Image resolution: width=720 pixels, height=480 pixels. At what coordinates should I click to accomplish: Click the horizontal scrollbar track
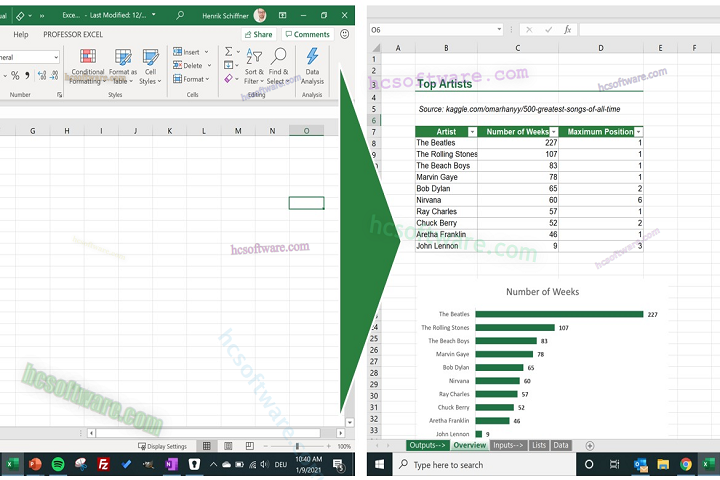(208, 433)
